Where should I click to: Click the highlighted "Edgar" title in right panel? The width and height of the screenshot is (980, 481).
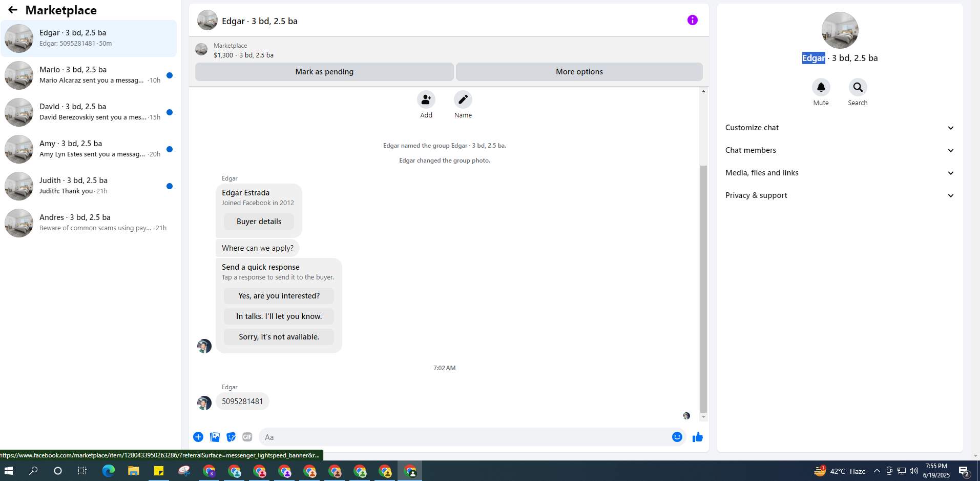pyautogui.click(x=814, y=58)
